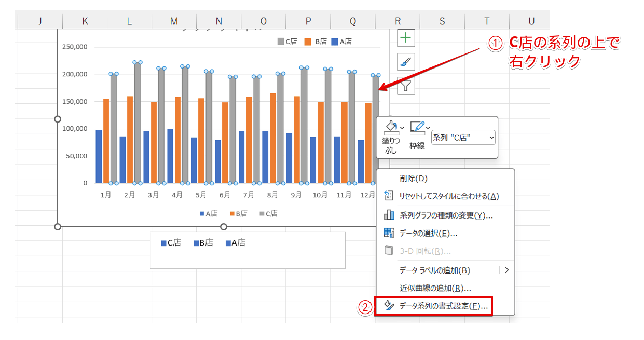The image size is (644, 340).
Task: Click A店 in the separate legend box below
Action: [x=236, y=242]
